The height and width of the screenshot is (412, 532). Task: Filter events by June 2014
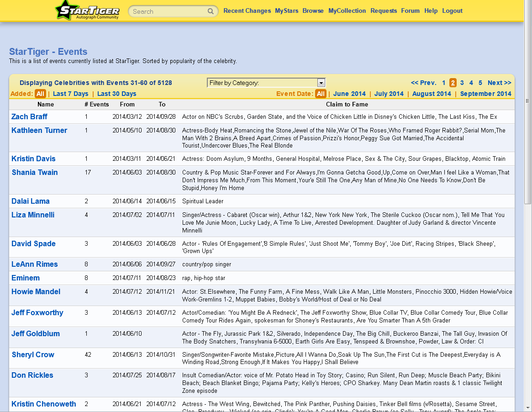[x=349, y=94]
